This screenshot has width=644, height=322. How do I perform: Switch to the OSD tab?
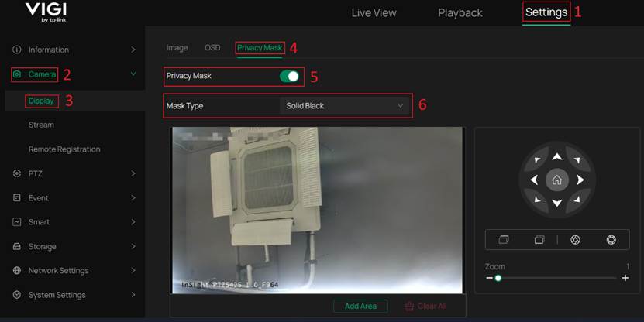coord(212,47)
